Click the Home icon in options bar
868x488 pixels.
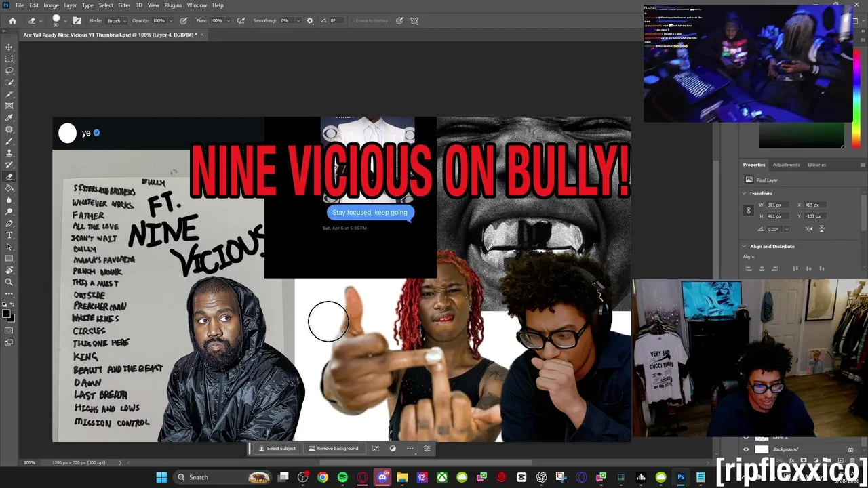click(x=12, y=20)
